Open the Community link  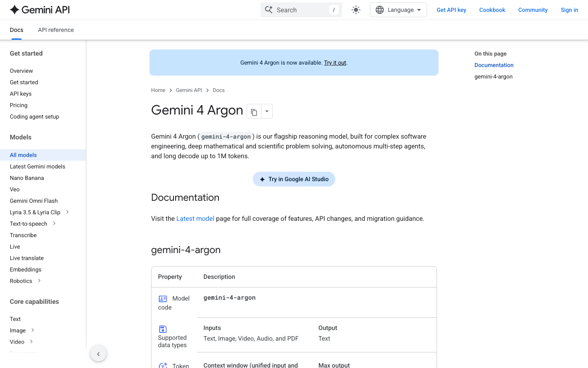pyautogui.click(x=533, y=10)
